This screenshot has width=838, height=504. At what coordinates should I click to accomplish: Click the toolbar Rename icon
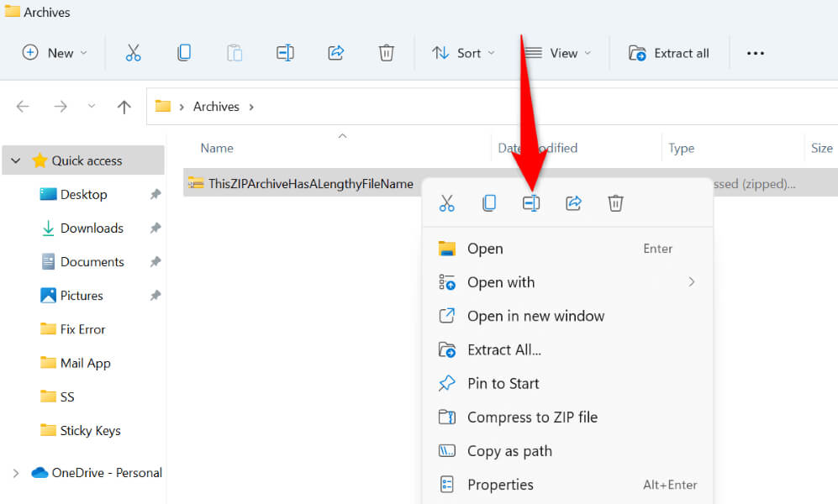tap(286, 53)
